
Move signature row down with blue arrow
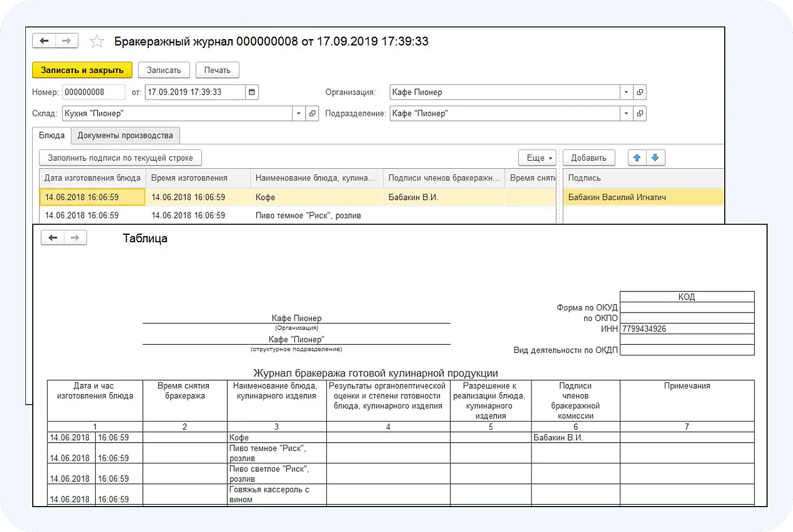point(655,158)
